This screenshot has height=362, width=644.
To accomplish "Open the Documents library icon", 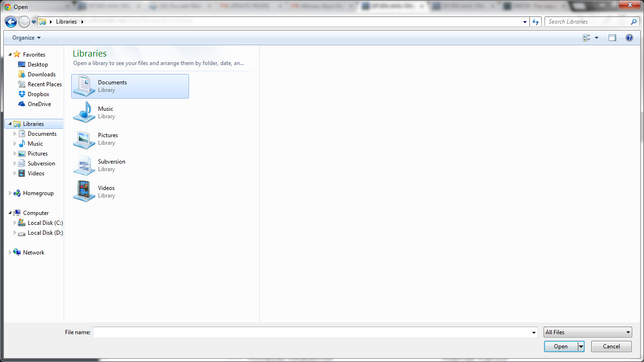I will (x=84, y=86).
